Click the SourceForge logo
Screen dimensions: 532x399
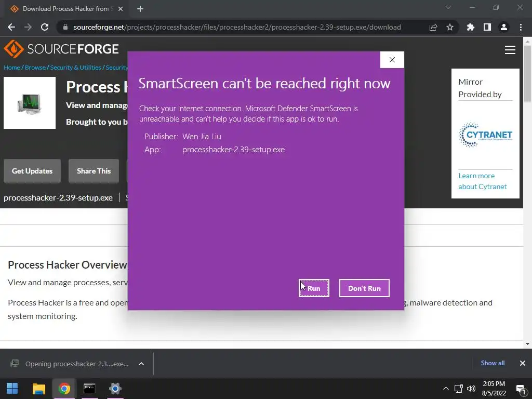61,49
